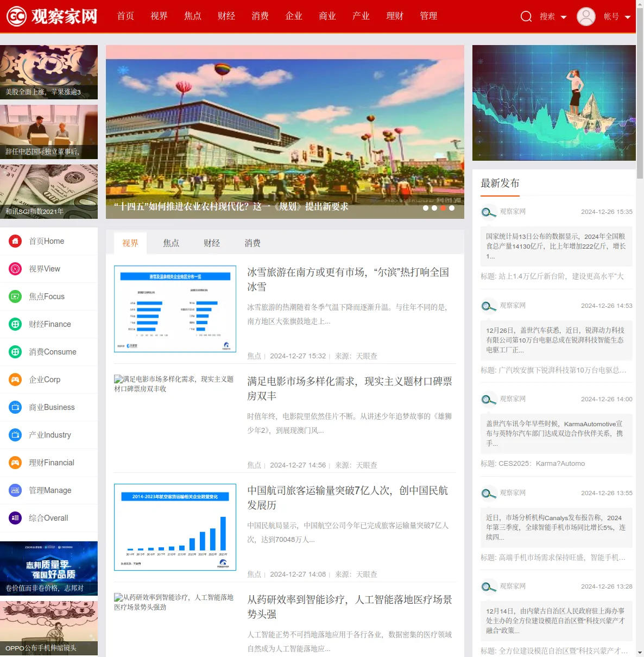644x657 pixels.
Task: Open 商业 in top navigation
Action: [x=327, y=16]
